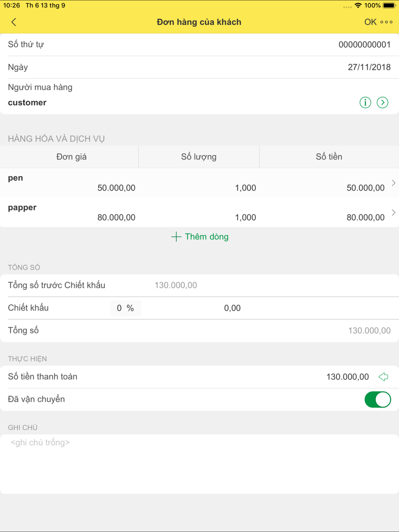
Task: Tap the green payment fill arrow icon
Action: tap(383, 377)
